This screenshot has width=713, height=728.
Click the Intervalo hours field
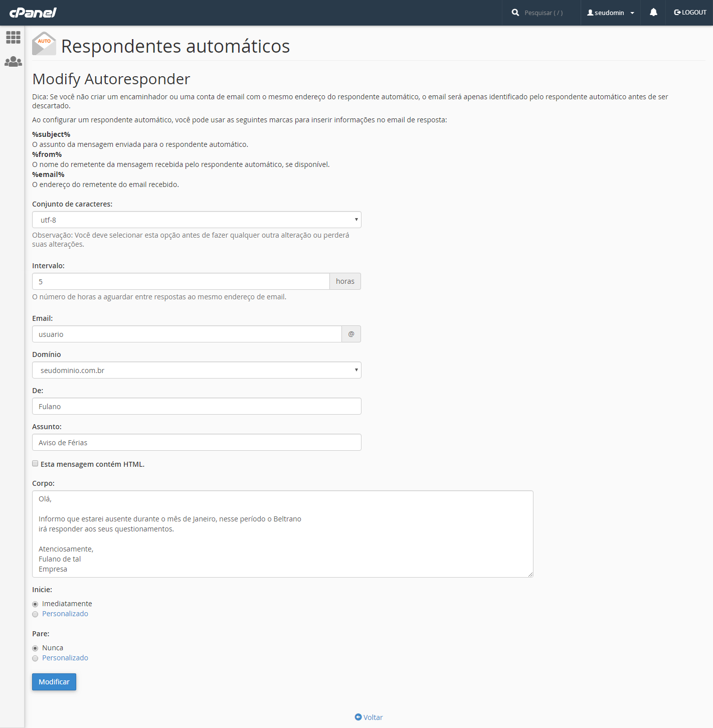click(181, 281)
